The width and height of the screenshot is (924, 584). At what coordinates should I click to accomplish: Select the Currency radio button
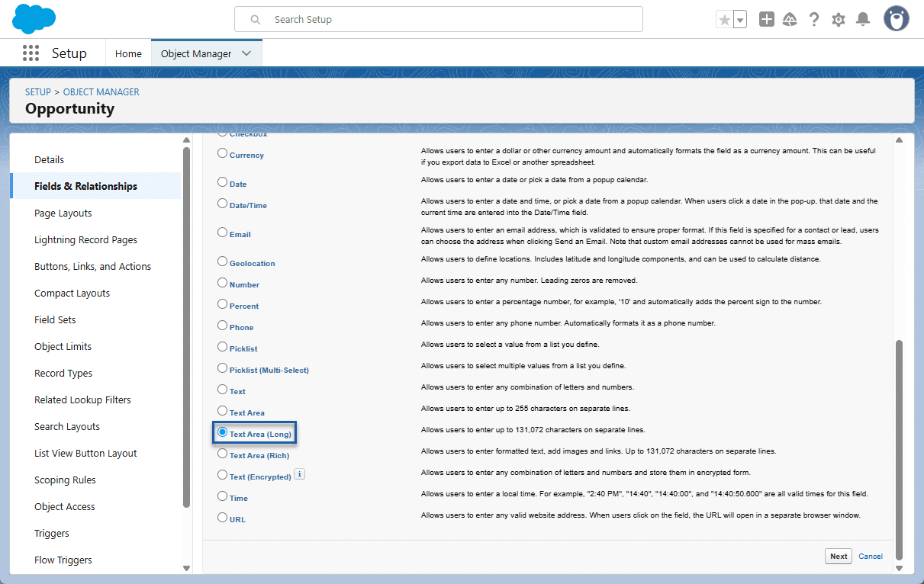click(223, 153)
